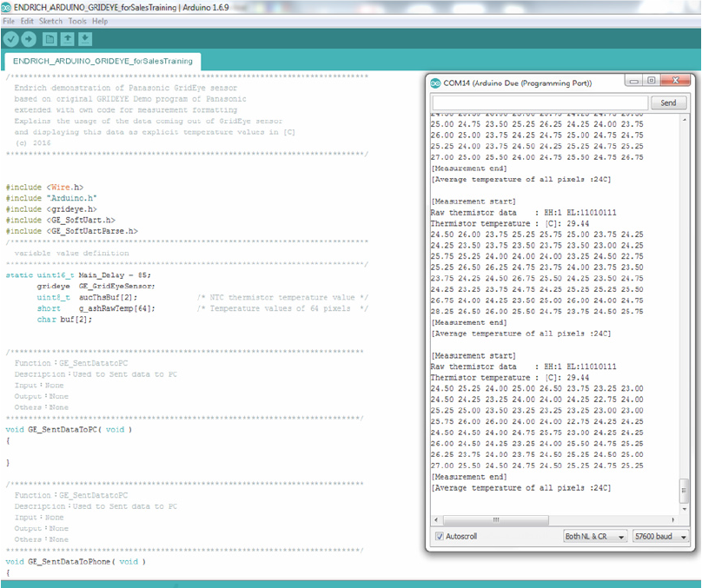Click the Help menu
Viewport: 702px width, 588px height.
coord(100,21)
